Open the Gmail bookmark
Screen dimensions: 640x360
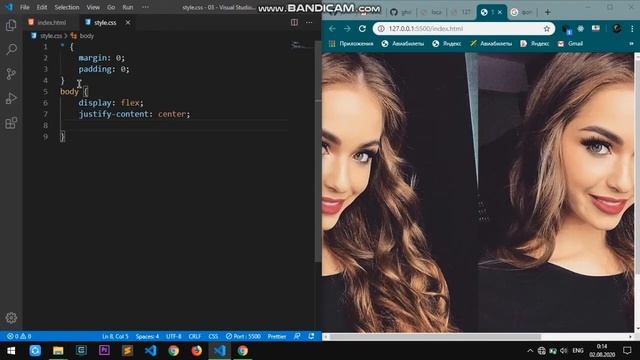tap(571, 44)
